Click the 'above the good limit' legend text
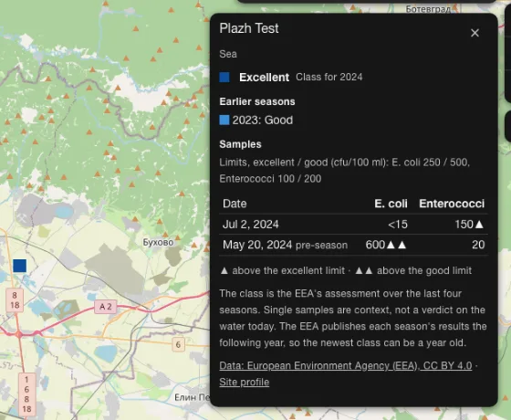 pos(424,270)
